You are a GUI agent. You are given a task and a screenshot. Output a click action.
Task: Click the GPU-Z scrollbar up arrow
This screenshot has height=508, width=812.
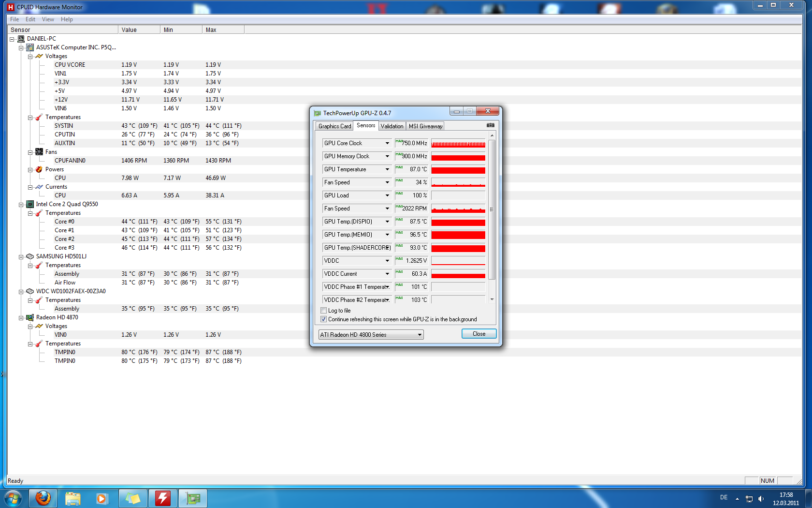(x=492, y=135)
